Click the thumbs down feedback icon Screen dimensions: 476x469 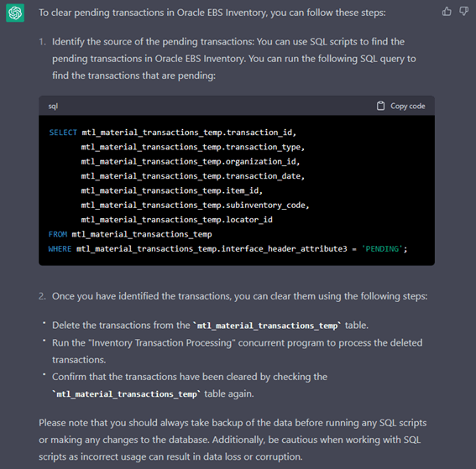click(x=463, y=12)
